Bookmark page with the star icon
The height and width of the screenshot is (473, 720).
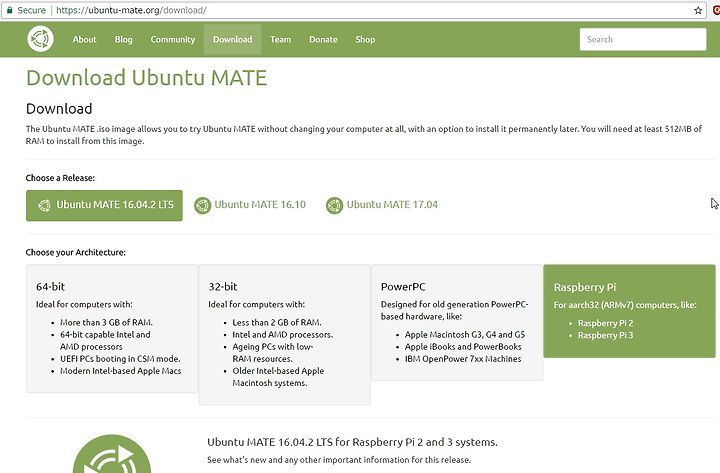click(x=698, y=10)
